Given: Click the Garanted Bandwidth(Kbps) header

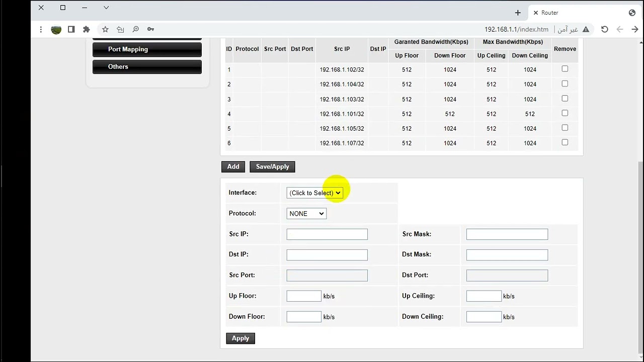Looking at the screenshot, I should coord(431,42).
